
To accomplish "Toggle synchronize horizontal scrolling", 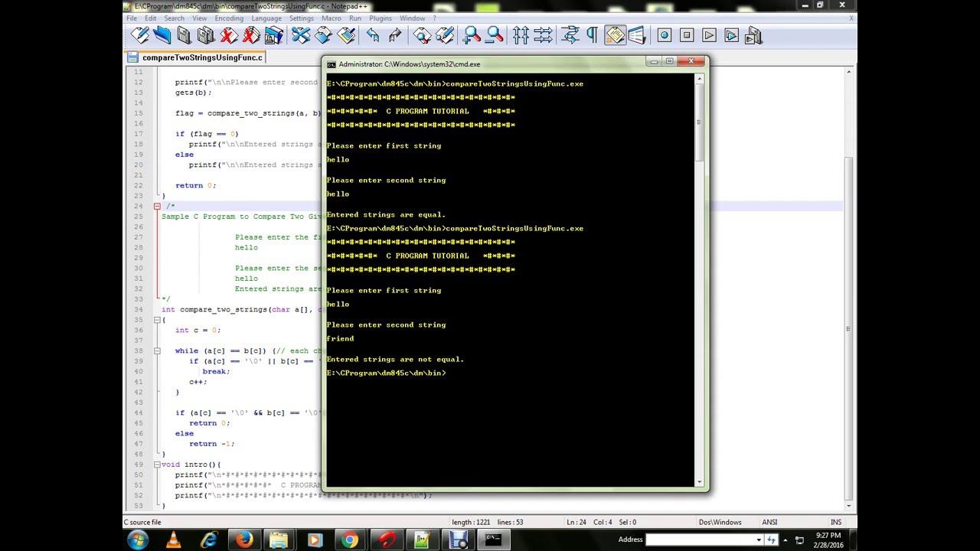I will click(543, 35).
